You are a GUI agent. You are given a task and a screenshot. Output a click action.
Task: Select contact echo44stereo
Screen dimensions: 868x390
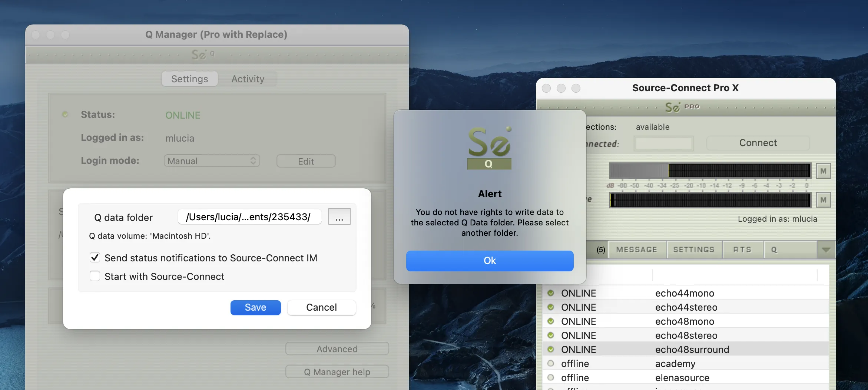pos(686,307)
